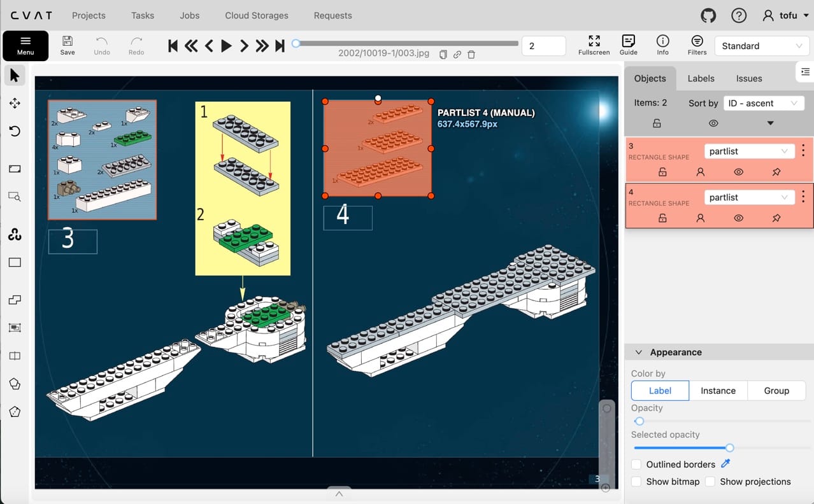Image resolution: width=814 pixels, height=504 pixels.
Task: Click the Selected opacity slider handle
Action: [x=730, y=448]
